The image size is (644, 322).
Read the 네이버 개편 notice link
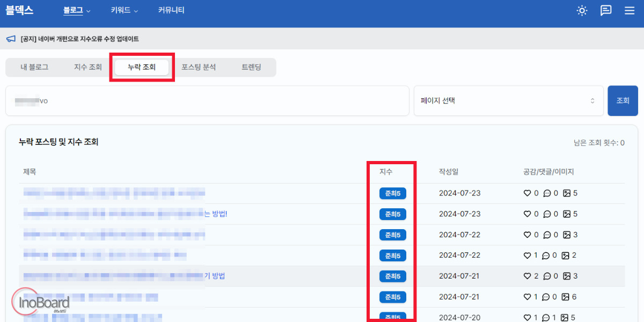(x=79, y=39)
